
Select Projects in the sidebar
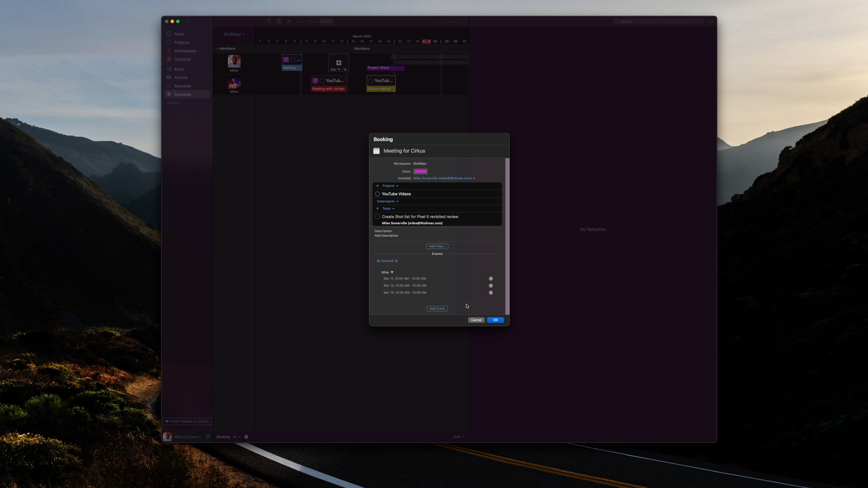click(x=182, y=42)
